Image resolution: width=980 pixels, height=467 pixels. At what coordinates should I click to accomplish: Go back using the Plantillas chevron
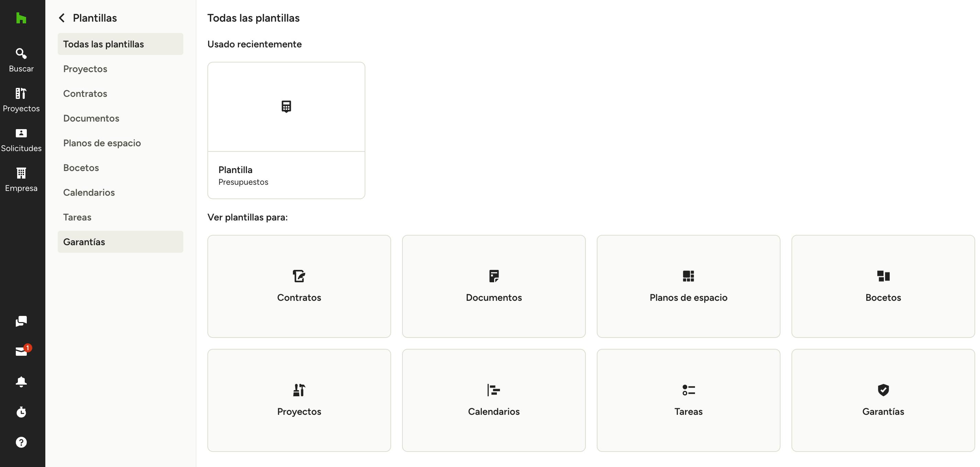click(61, 18)
